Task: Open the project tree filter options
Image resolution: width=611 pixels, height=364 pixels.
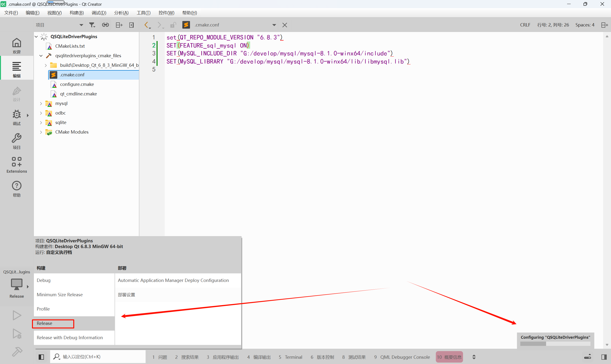Action: coord(92,25)
